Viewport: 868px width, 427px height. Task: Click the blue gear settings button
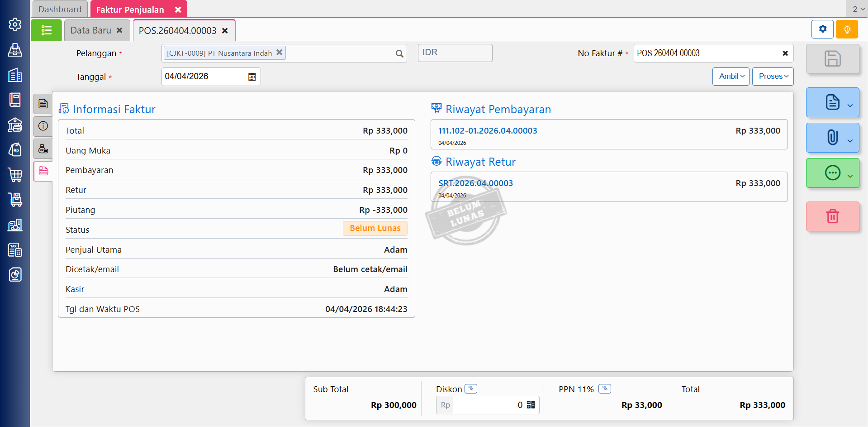822,29
